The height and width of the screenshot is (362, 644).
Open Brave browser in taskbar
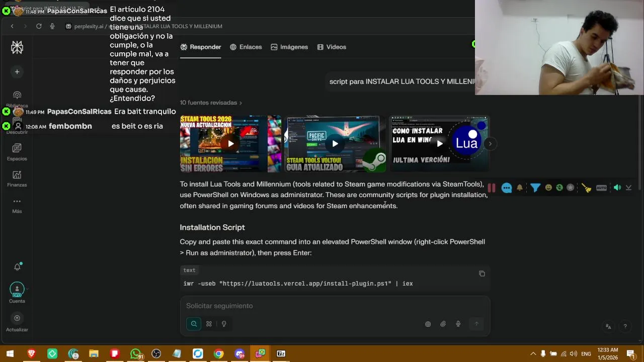[x=31, y=353]
